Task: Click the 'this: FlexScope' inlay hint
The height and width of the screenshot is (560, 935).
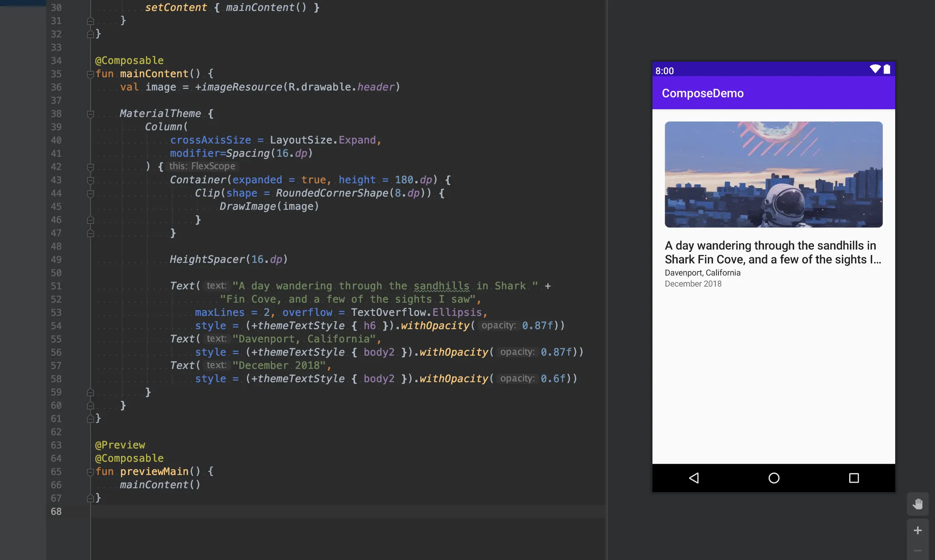Action: coord(202,166)
